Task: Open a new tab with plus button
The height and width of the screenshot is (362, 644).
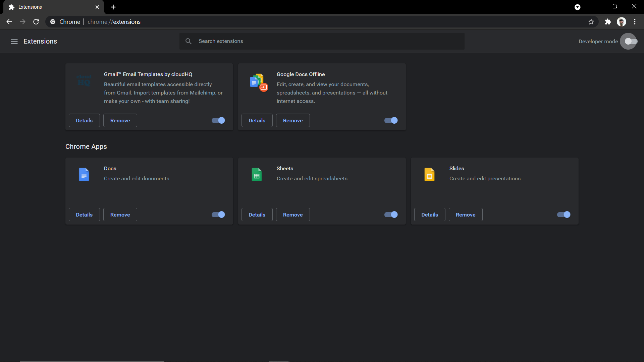Action: pos(113,7)
